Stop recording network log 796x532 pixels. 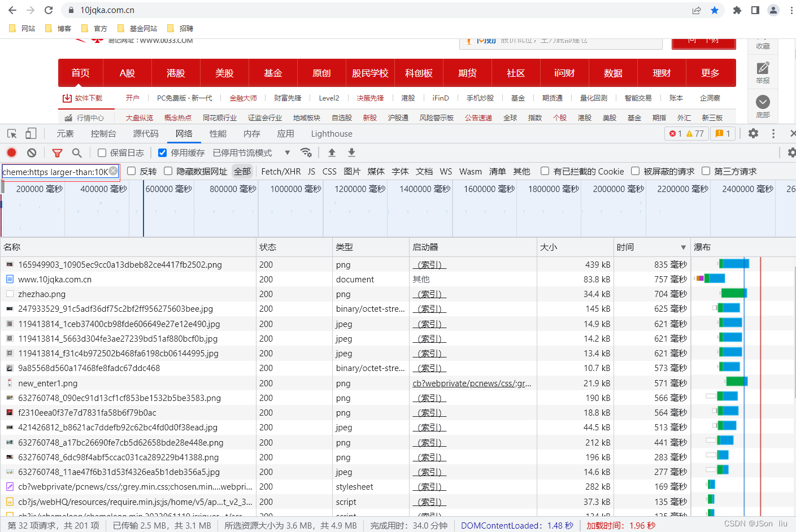click(x=11, y=152)
